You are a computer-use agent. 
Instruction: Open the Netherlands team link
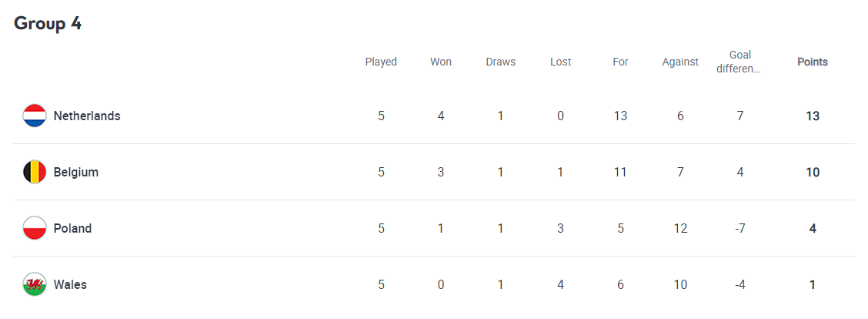[x=87, y=116]
